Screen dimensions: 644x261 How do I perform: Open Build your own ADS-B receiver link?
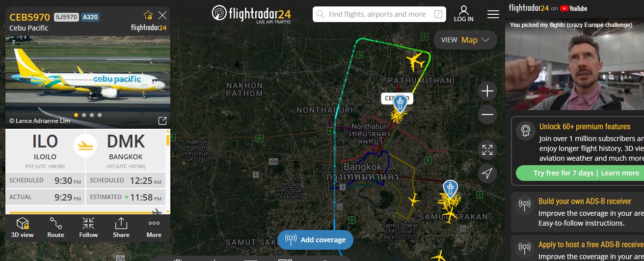[x=585, y=201]
